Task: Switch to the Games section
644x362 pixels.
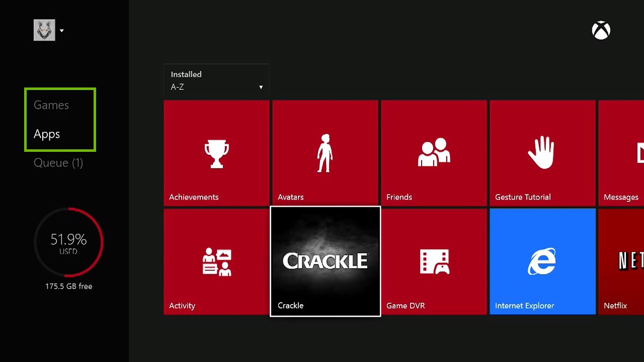Action: click(51, 105)
